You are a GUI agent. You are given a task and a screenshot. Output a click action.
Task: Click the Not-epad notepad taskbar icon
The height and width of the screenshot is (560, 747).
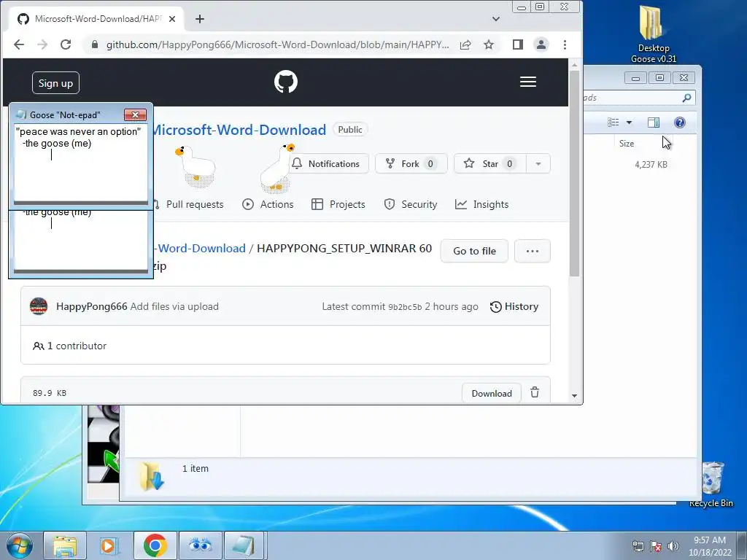pos(244,545)
